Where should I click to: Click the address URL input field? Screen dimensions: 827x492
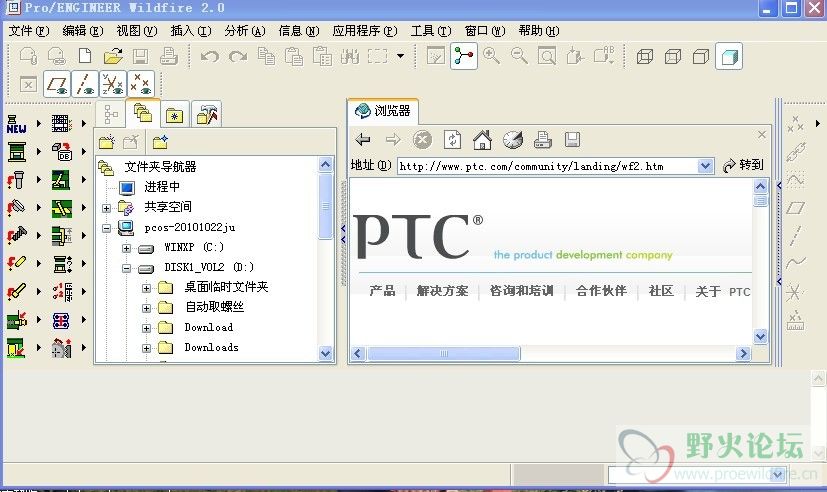547,166
